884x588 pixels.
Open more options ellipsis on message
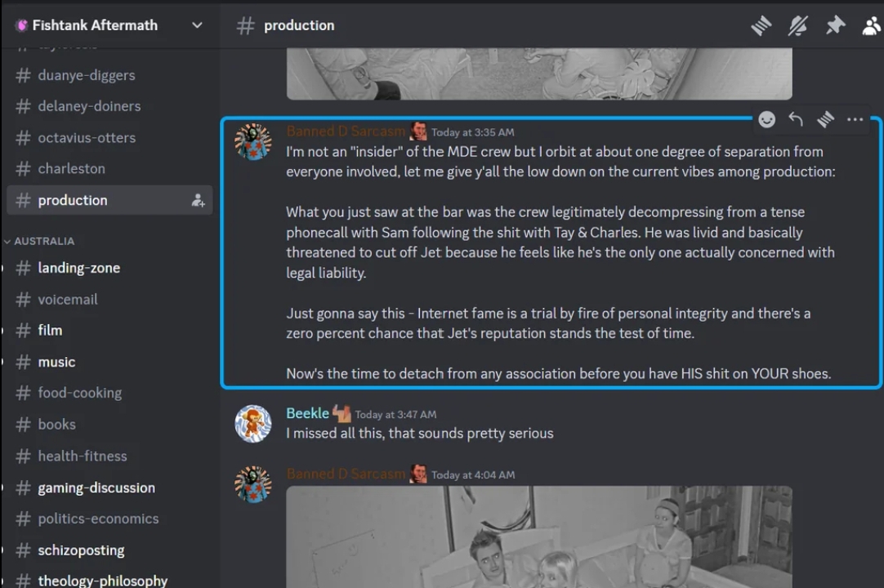(855, 119)
